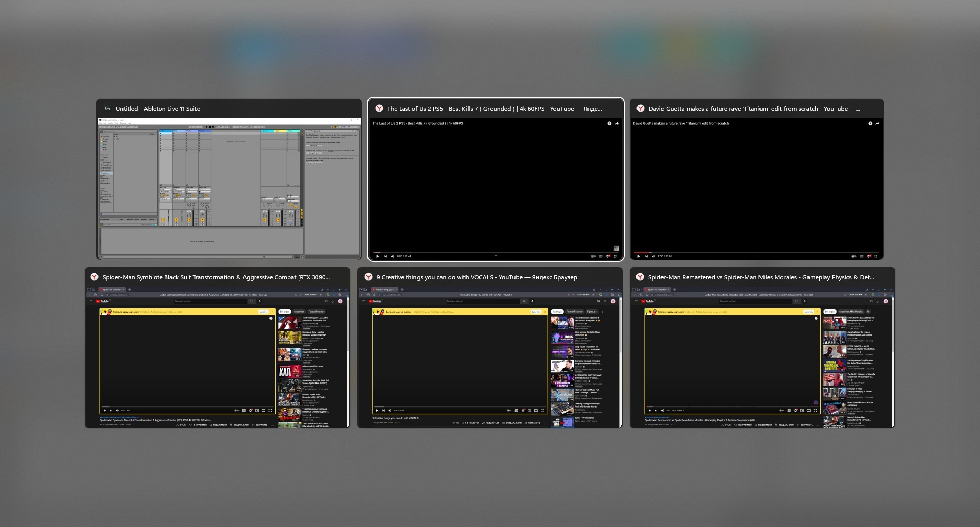Click the Ableton Live icon in the switcher title

pos(108,108)
